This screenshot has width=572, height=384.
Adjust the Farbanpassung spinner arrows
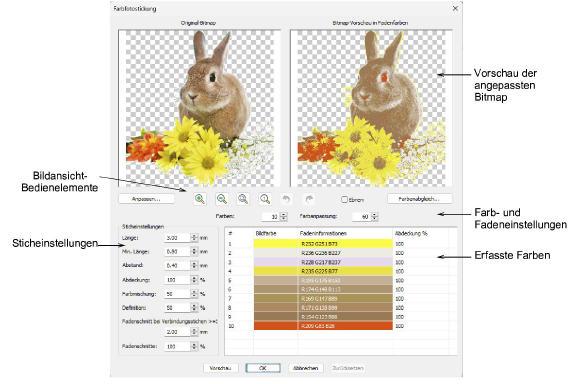pyautogui.click(x=375, y=217)
